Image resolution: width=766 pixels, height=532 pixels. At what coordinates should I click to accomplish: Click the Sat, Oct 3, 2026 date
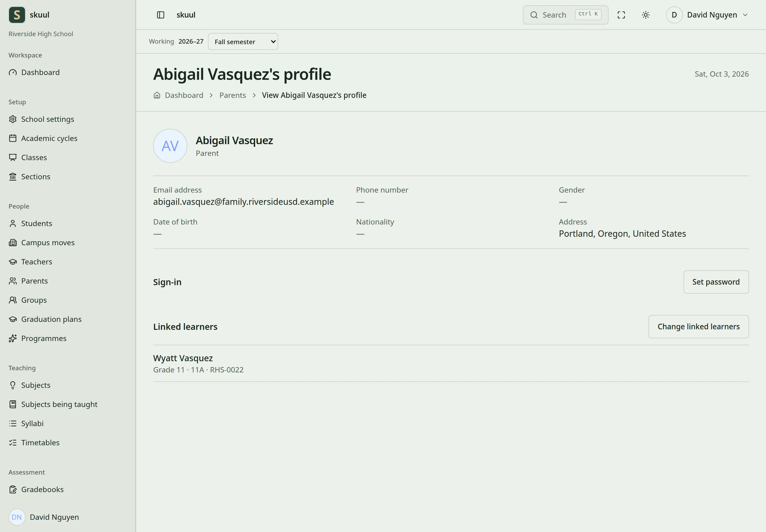722,74
